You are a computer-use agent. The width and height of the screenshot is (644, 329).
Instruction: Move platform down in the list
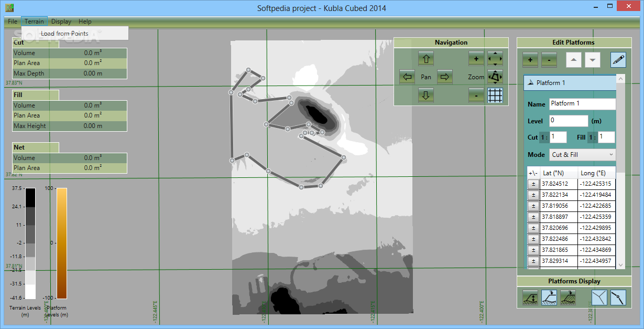pos(593,60)
